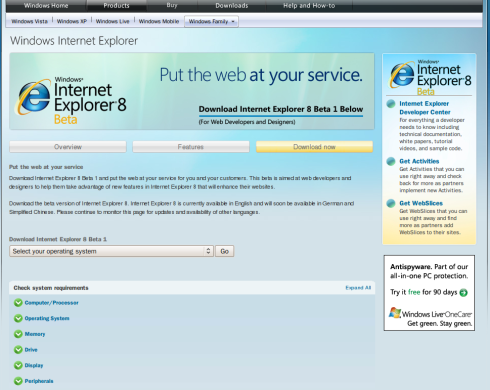The width and height of the screenshot is (490, 390).
Task: Expand the Operating System requirements
Action: pyautogui.click(x=47, y=318)
